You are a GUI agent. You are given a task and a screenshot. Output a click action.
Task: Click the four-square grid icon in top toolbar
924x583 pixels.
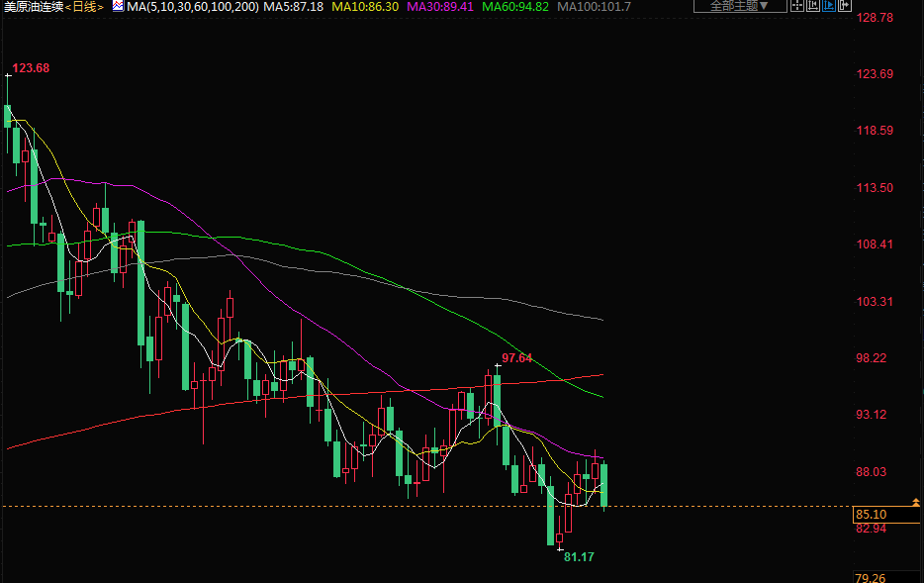pyautogui.click(x=797, y=6)
